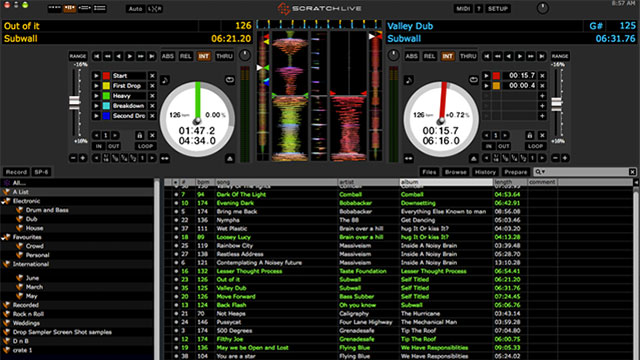Open the SP-6 sample player
This screenshot has width=640, height=360.
tap(41, 172)
